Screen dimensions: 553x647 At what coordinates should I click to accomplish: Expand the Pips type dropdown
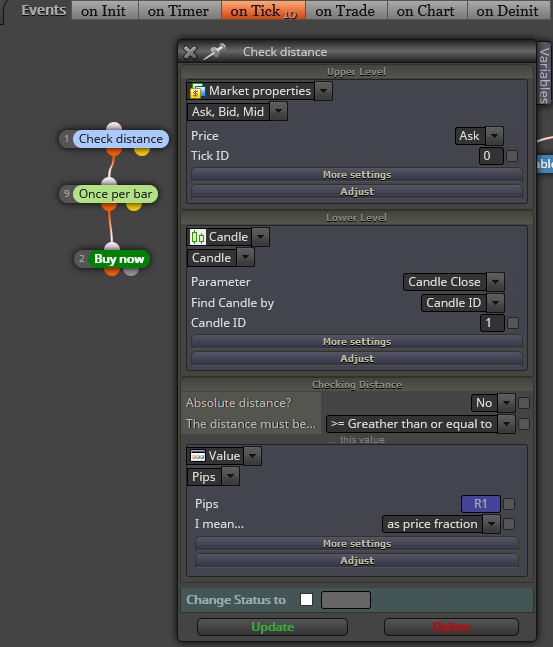(231, 477)
